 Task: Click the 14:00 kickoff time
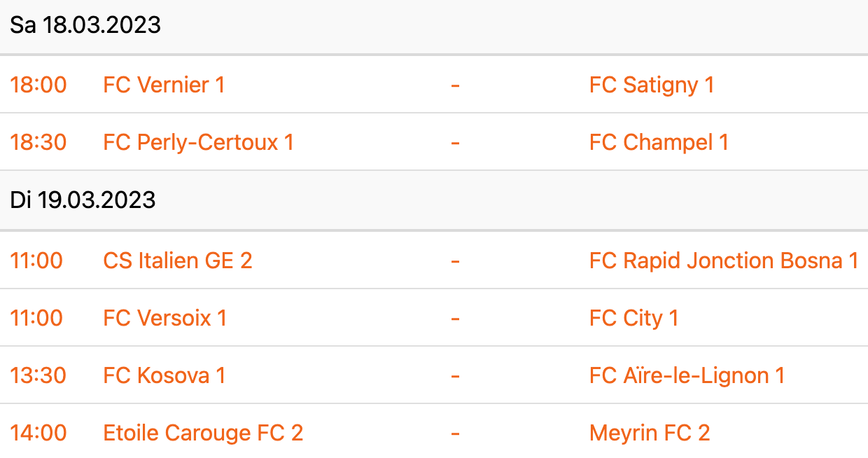(x=38, y=433)
